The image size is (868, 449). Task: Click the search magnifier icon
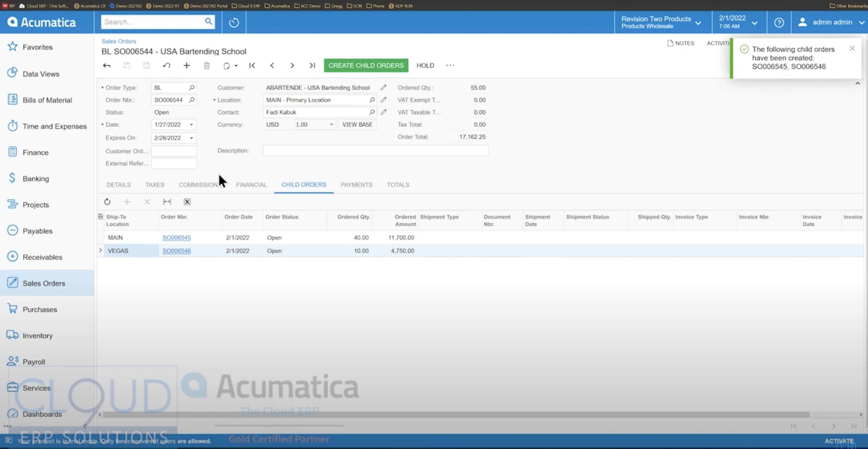[208, 21]
